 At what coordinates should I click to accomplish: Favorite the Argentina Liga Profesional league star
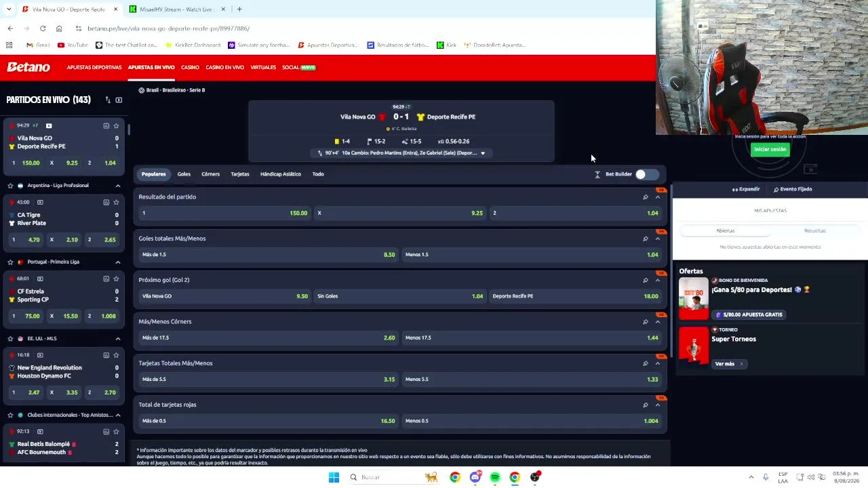coord(10,185)
